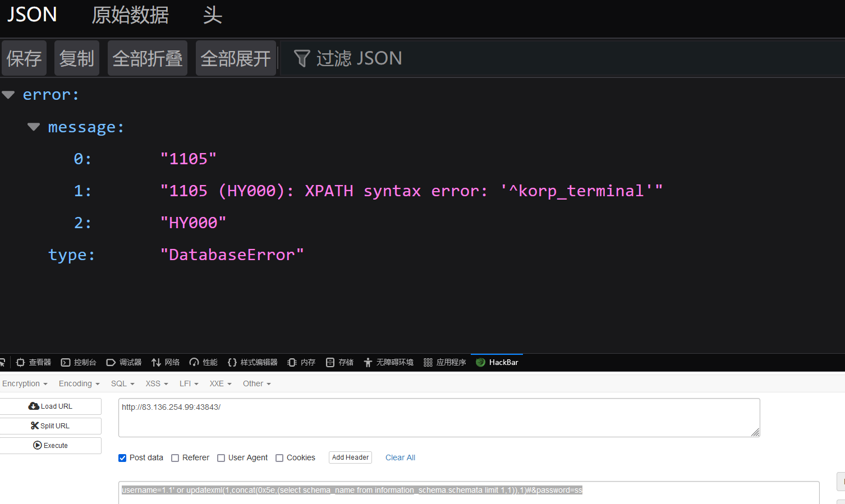Open the 存储 storage panel
845x504 pixels.
coord(339,362)
